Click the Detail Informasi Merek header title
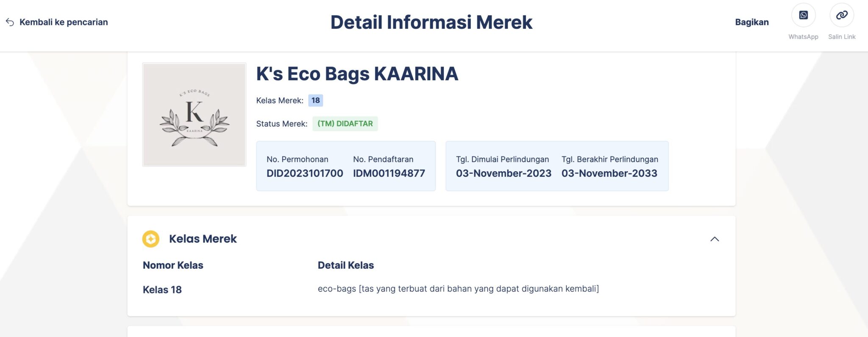 [x=431, y=22]
